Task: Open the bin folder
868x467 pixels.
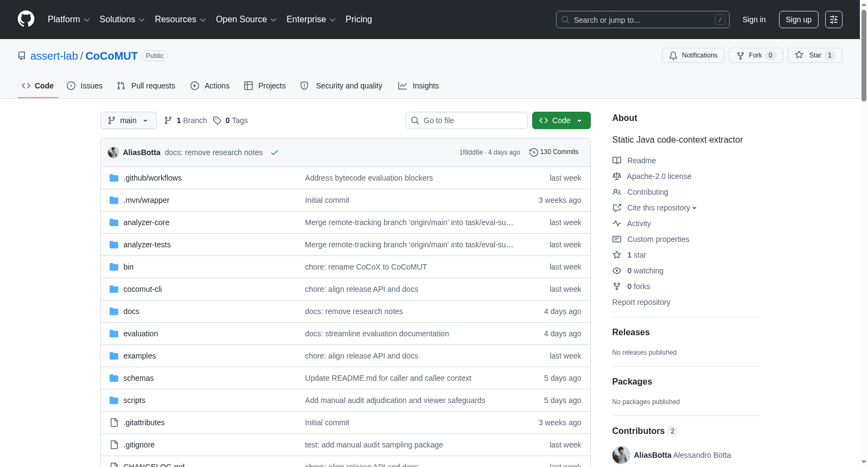Action: pyautogui.click(x=128, y=267)
